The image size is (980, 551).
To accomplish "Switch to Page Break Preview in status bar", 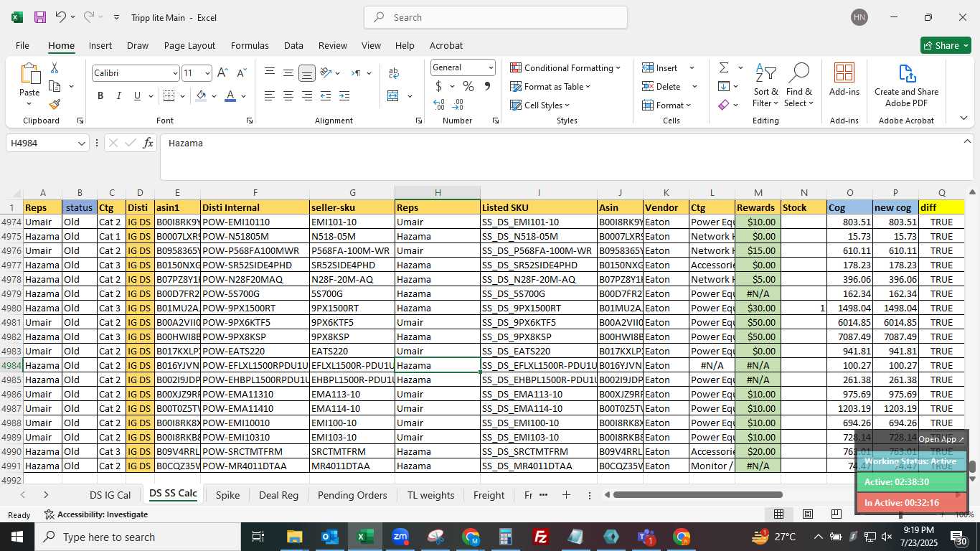I will [836, 514].
